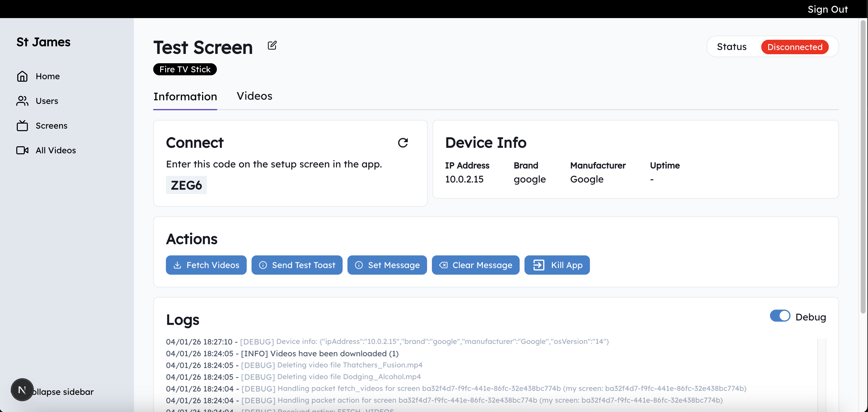Screen dimensions: 868x412
Task: Switch to the Videos tab
Action: coord(254,96)
